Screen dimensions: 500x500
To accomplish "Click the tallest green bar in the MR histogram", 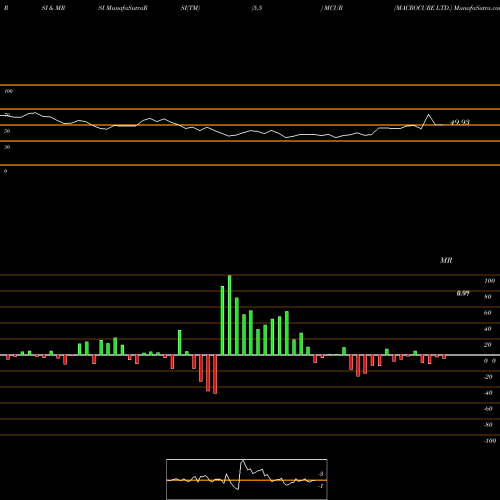I will 230,315.
